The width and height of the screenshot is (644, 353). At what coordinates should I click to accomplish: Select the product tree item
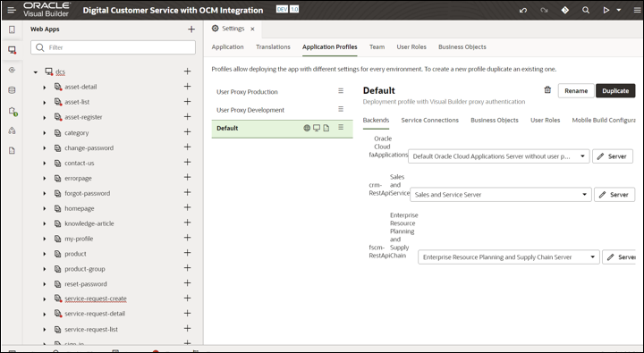point(75,254)
